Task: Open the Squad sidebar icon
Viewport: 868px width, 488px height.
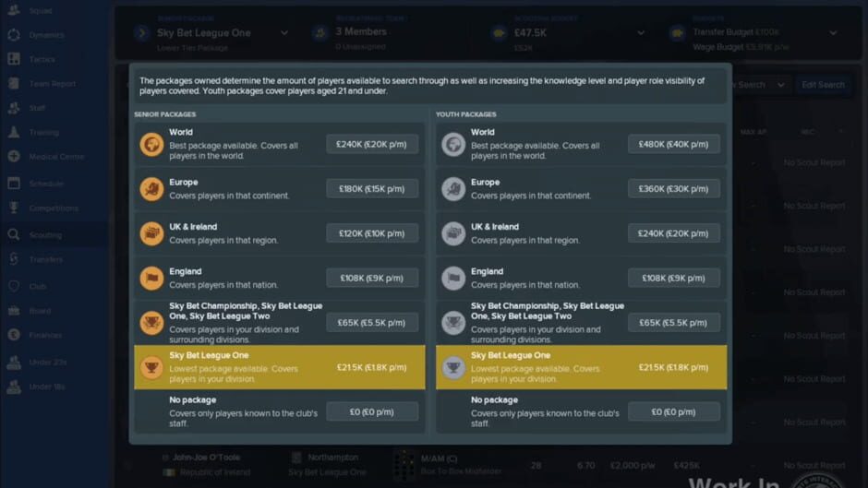Action: point(14,10)
